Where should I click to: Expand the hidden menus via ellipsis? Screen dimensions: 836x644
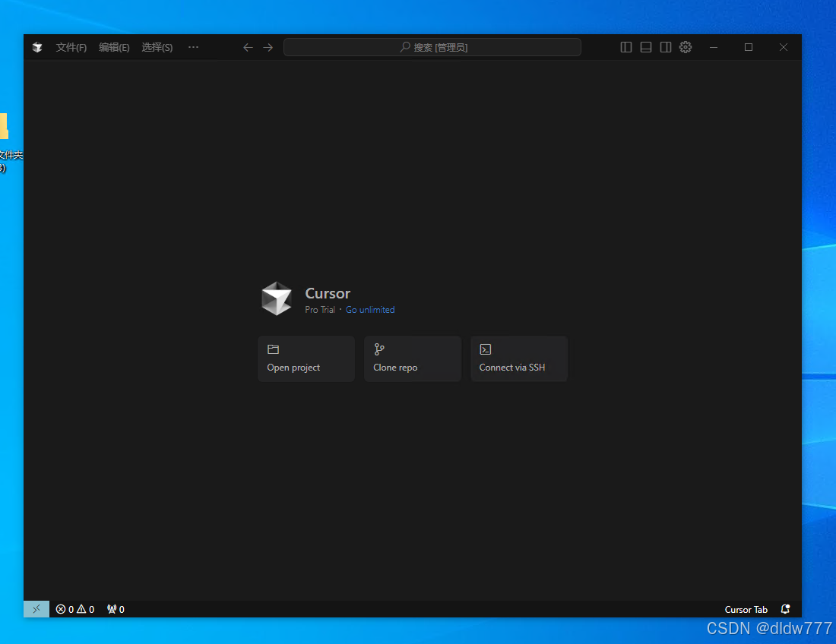pos(193,47)
